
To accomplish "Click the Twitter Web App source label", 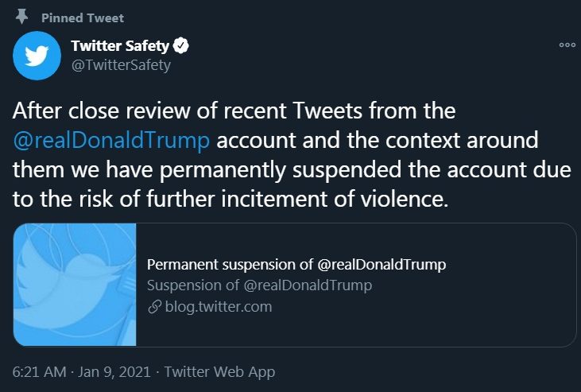I will coord(219,371).
